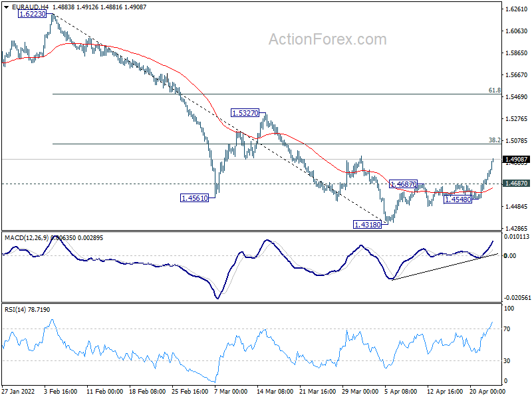This screenshot has width=532, height=399.
Task: Click the current price tag 1.49087
Action: [x=516, y=160]
